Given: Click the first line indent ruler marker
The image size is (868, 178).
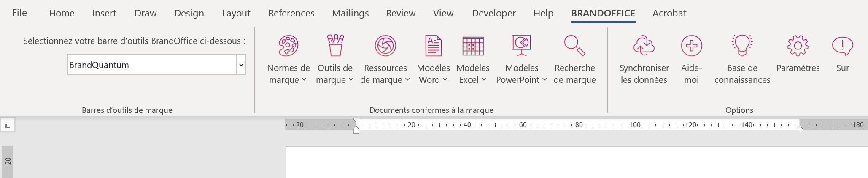Looking at the screenshot, I should tap(356, 120).
